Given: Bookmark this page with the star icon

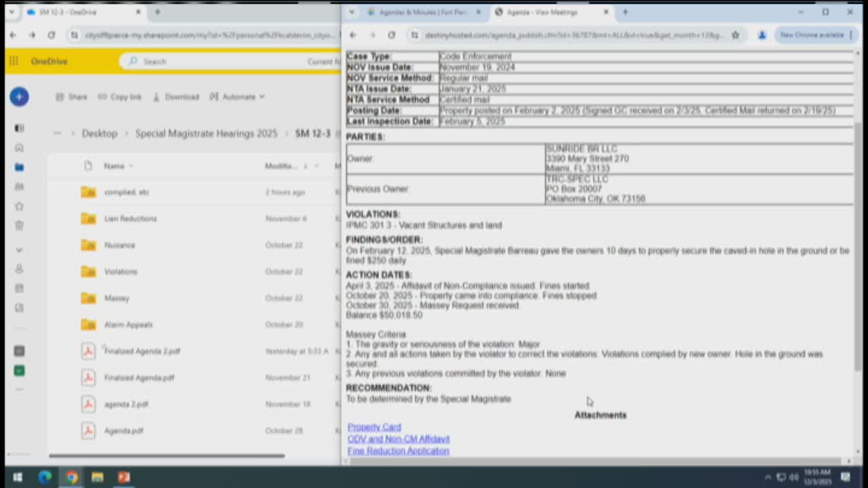Looking at the screenshot, I should click(735, 35).
